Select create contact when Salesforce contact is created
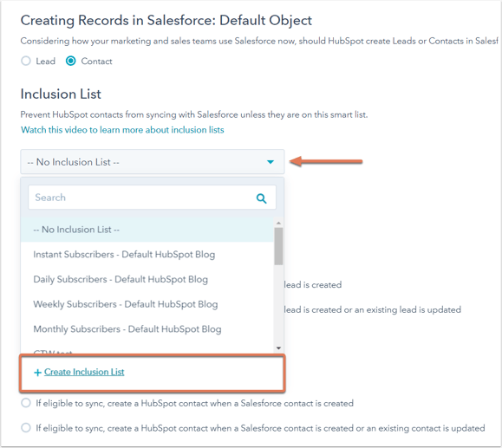 pos(26,403)
